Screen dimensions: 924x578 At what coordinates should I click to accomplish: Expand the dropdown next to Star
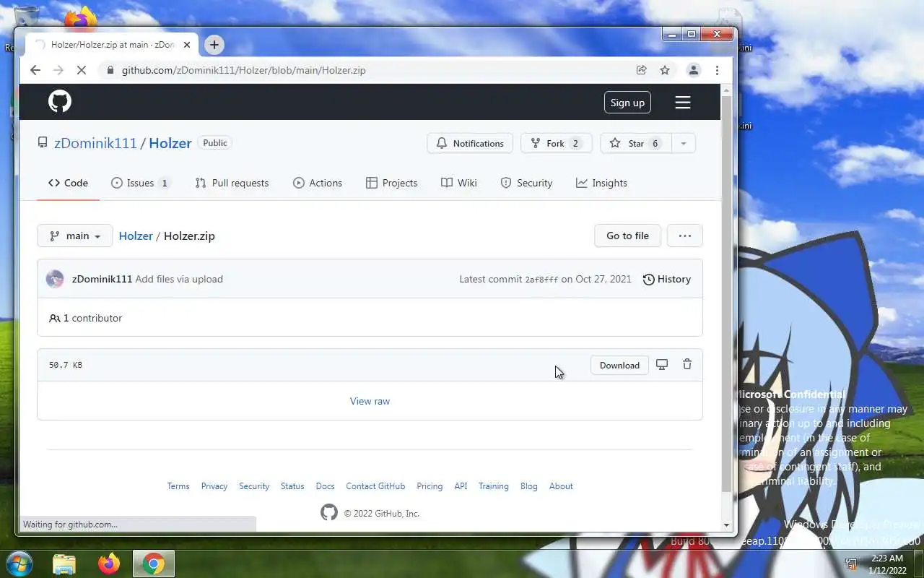[683, 143]
